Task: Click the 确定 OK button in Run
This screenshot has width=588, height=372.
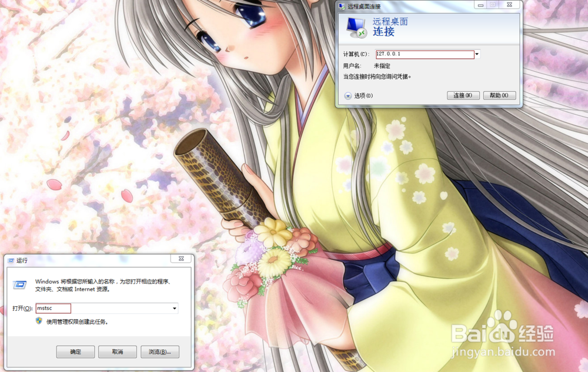Action: tap(75, 352)
